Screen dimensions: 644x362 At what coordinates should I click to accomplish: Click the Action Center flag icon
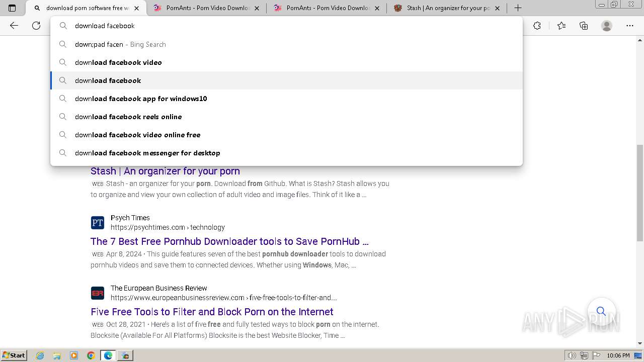596,355
